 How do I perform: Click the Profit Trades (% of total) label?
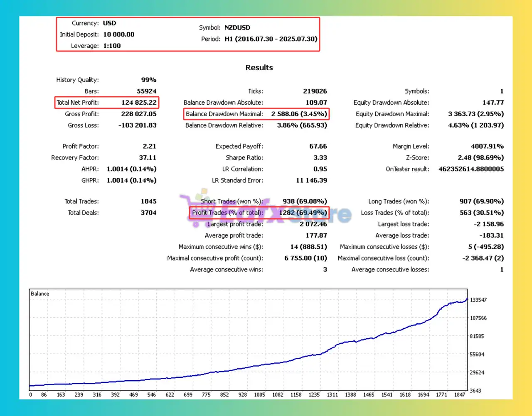pyautogui.click(x=227, y=213)
